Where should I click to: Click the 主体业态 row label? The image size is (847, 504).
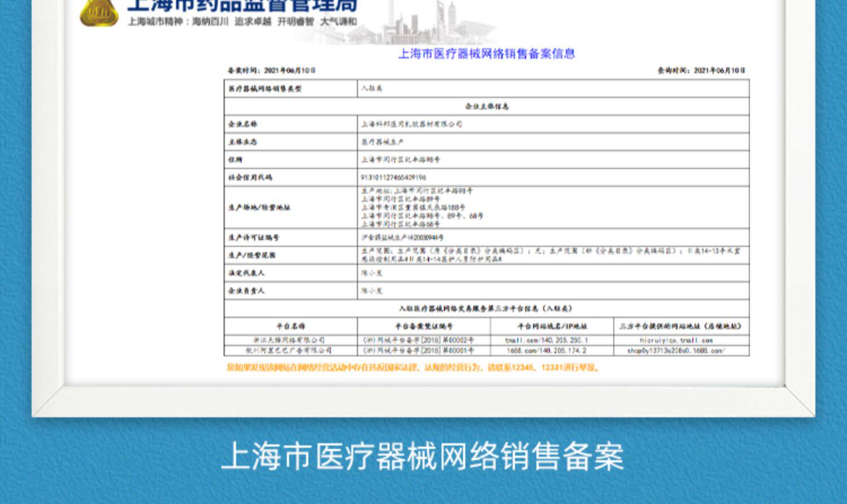coord(243,142)
